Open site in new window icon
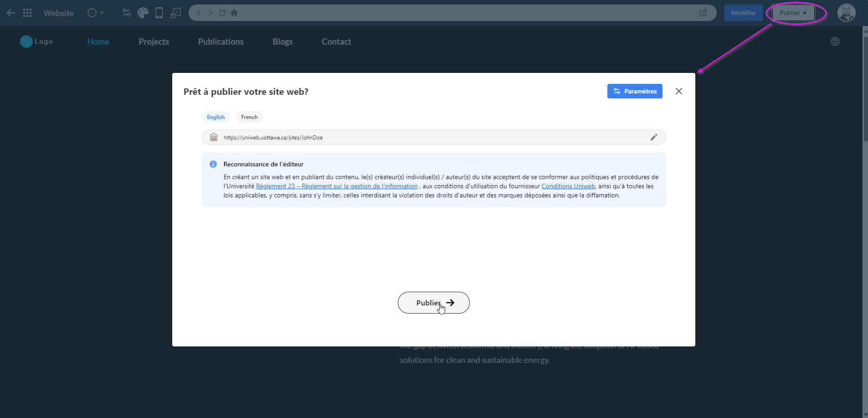The height and width of the screenshot is (418, 868). 703,13
